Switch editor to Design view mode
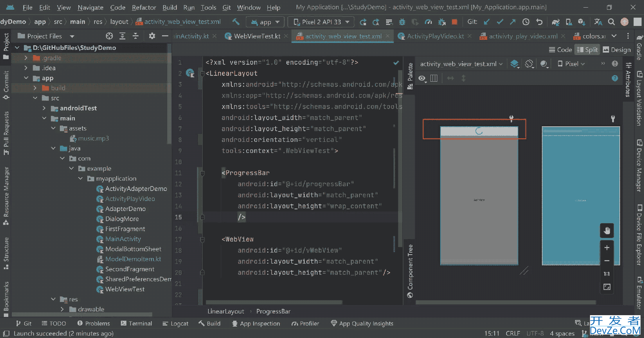Screen dimensions: 644x338 [x=617, y=50]
